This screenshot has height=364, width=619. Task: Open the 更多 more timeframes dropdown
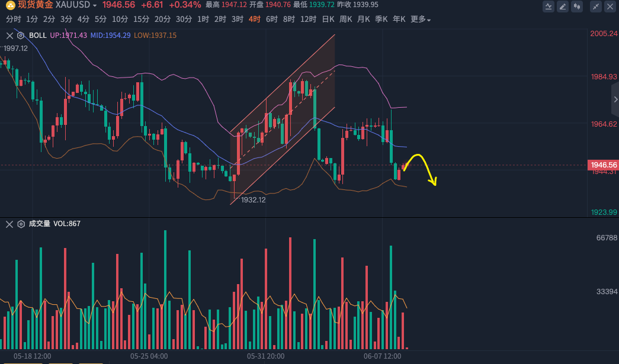pos(420,19)
